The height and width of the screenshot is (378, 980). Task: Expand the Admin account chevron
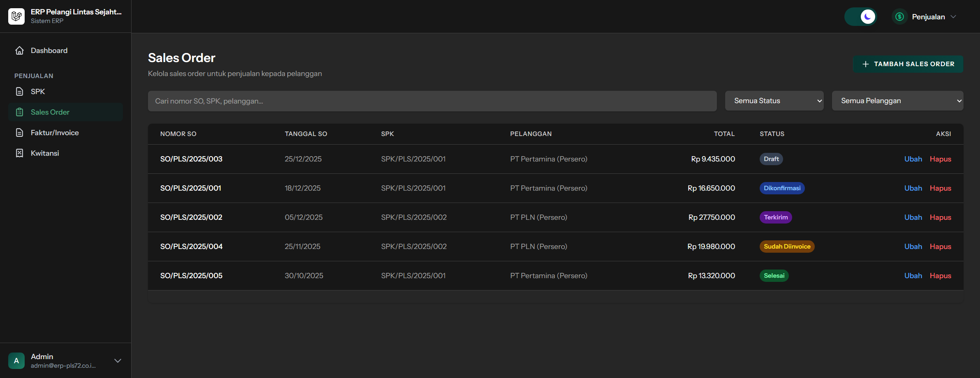(x=118, y=361)
